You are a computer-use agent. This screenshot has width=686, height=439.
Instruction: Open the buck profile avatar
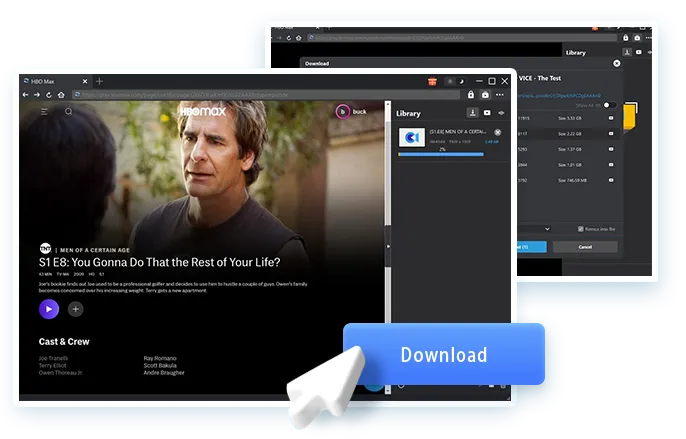click(343, 112)
